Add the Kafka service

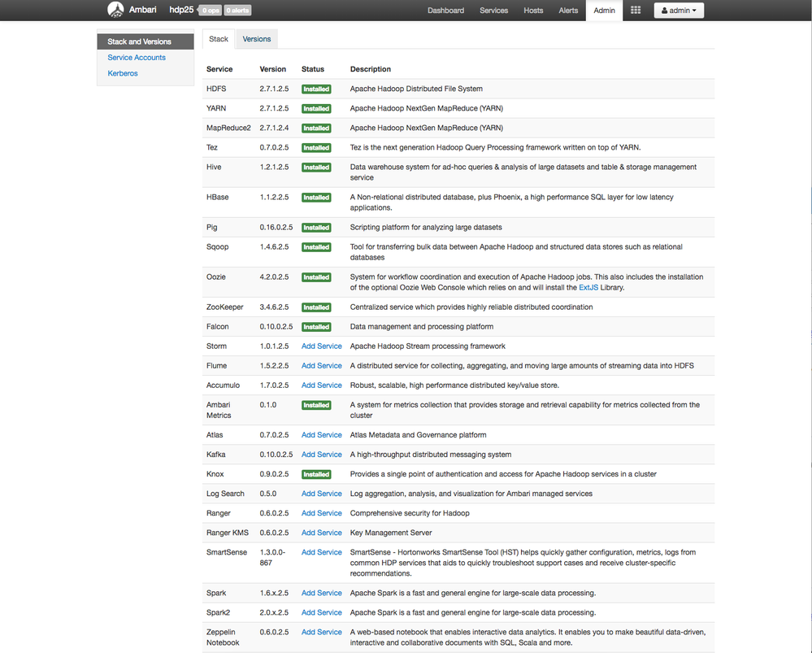point(322,455)
